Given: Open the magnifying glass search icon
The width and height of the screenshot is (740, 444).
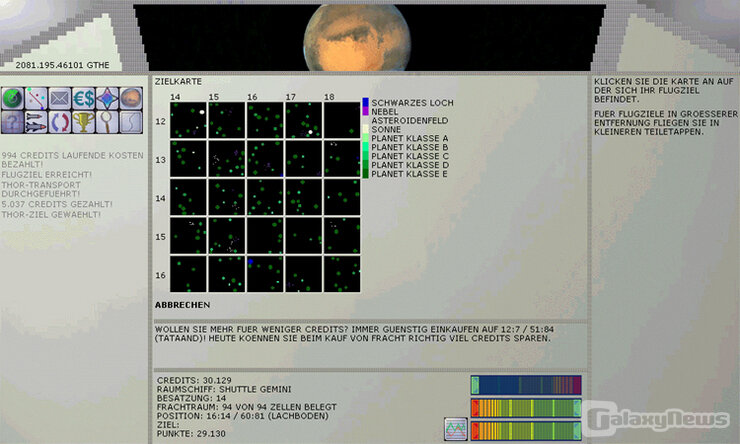Looking at the screenshot, I should click(107, 122).
